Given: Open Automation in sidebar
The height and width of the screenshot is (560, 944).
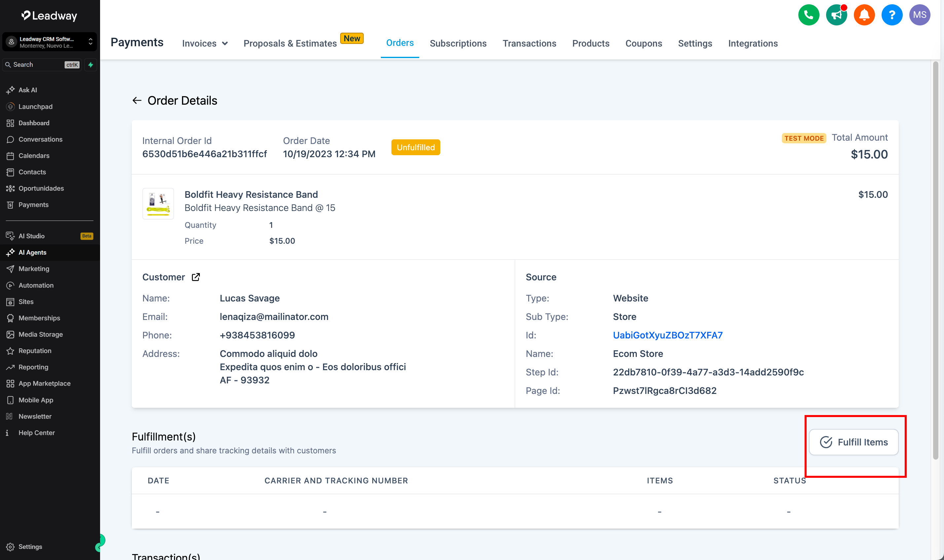Looking at the screenshot, I should click(x=50, y=285).
